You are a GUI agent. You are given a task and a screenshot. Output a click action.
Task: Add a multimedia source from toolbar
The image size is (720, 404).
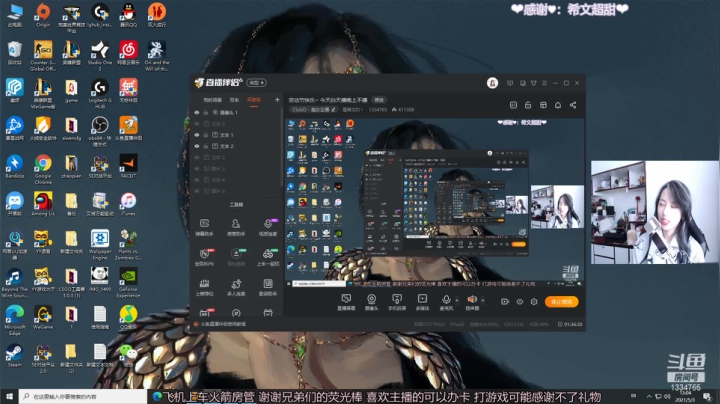[x=422, y=302]
